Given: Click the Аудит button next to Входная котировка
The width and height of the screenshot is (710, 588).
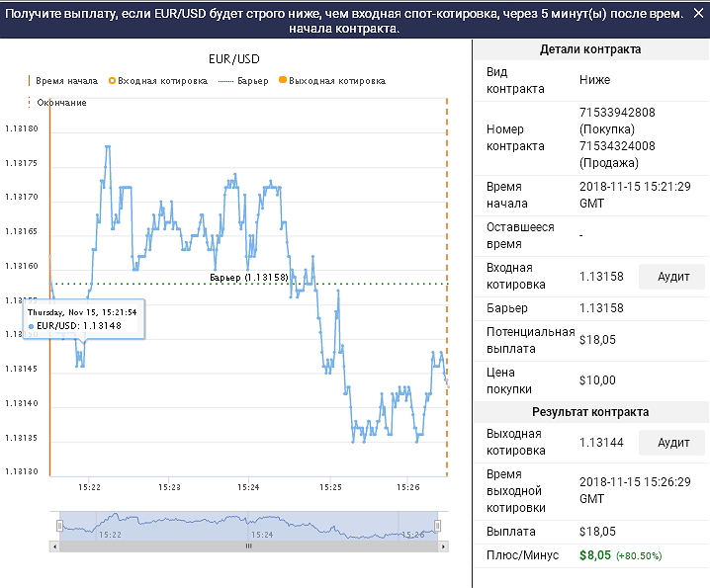Looking at the screenshot, I should click(x=672, y=277).
